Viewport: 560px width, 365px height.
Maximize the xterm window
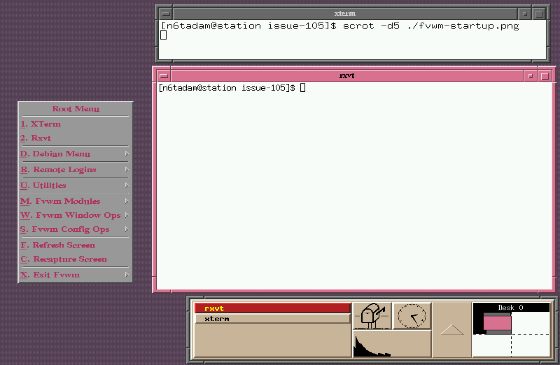[x=539, y=14]
